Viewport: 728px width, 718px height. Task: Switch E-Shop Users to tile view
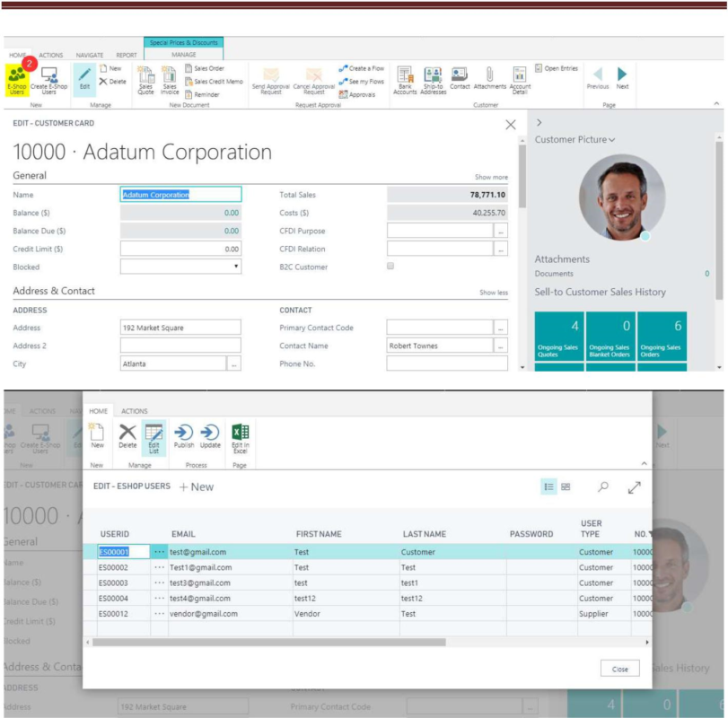tap(566, 486)
